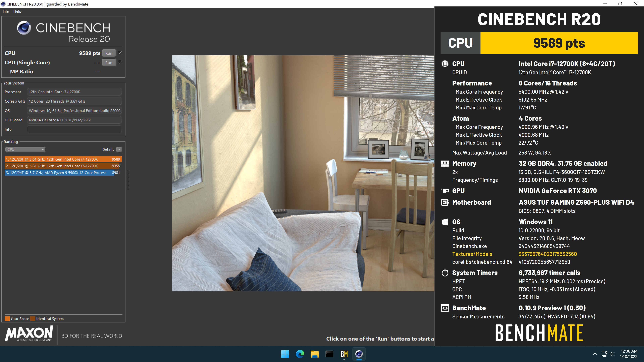Click the MAXON logo
The width and height of the screenshot is (644, 362).
click(29, 333)
